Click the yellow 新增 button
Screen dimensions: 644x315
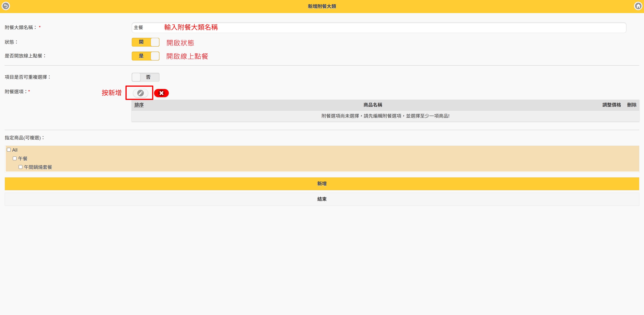[322, 184]
